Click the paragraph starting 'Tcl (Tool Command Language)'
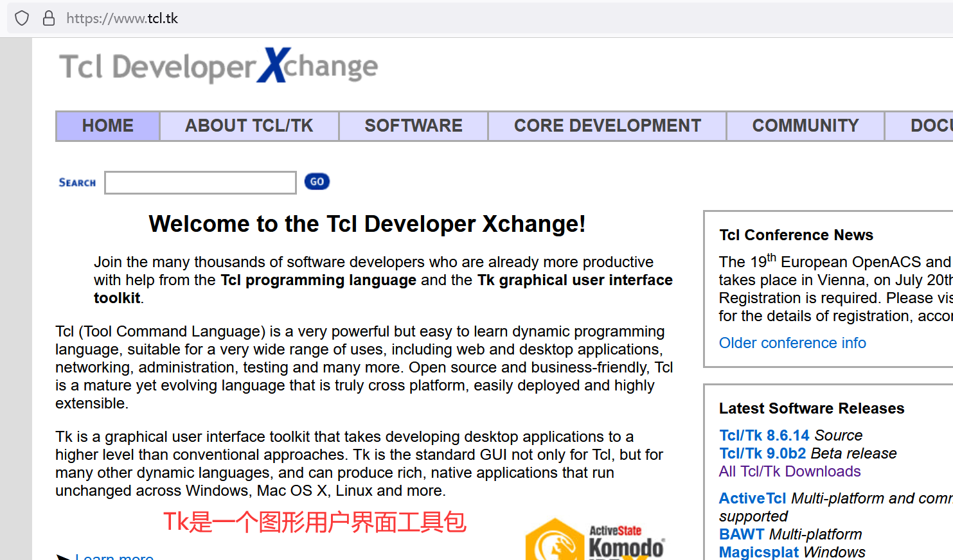 (364, 367)
